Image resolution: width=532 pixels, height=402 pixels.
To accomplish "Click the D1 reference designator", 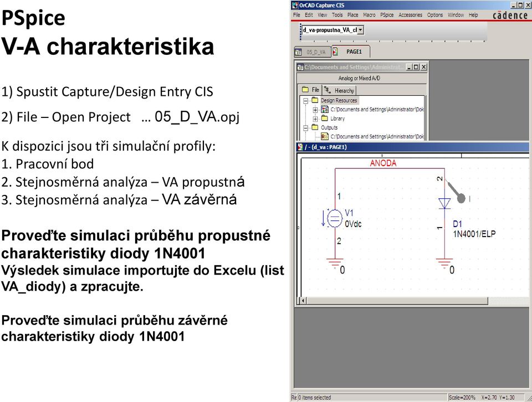I will pyautogui.click(x=457, y=224).
